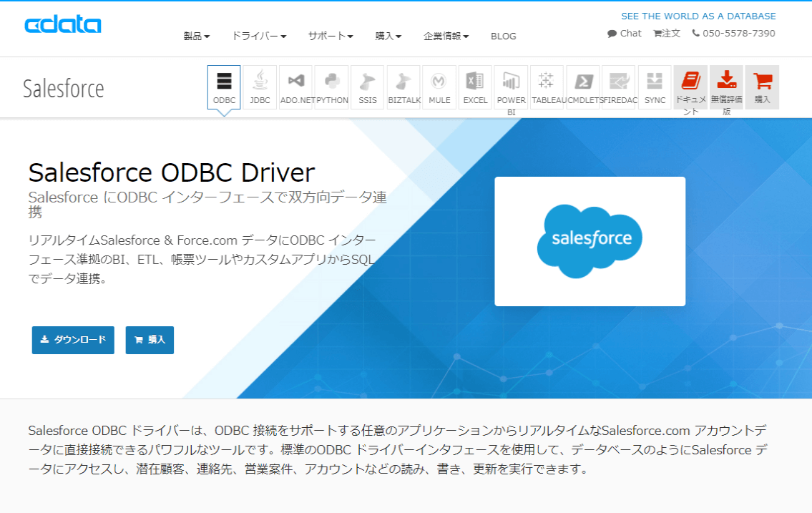Select the ODBC driver icon
This screenshot has height=513, width=812.
click(224, 87)
